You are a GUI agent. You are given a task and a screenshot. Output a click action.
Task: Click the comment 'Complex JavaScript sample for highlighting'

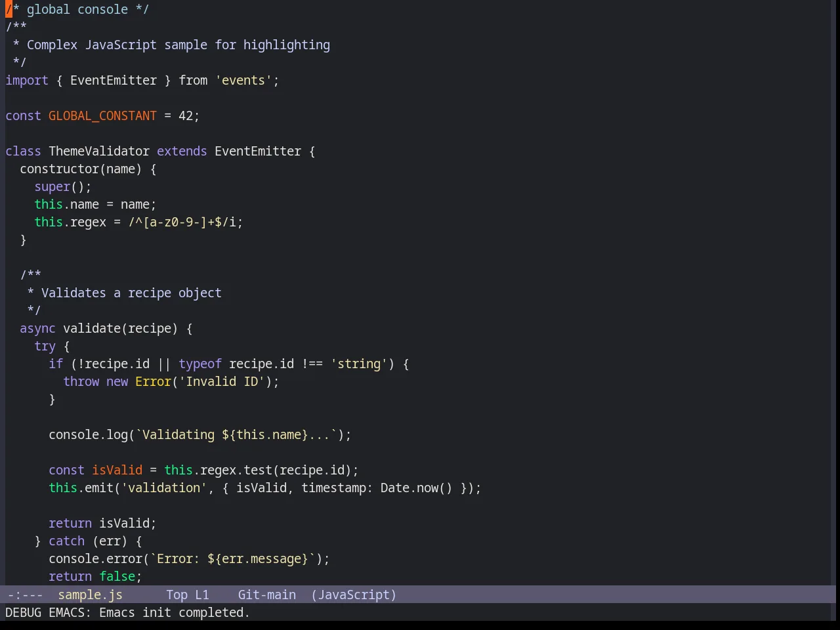(x=178, y=45)
